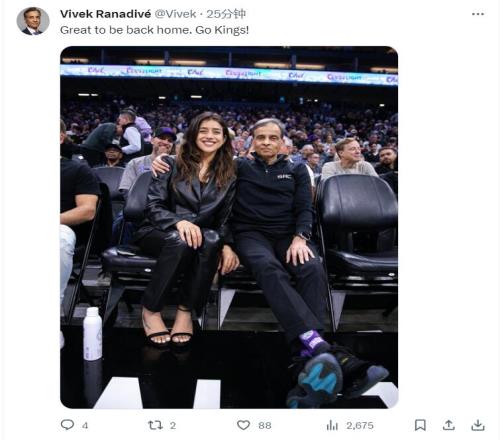Click the 88 likes count
Screen dimensions: 500x440
(x=265, y=426)
